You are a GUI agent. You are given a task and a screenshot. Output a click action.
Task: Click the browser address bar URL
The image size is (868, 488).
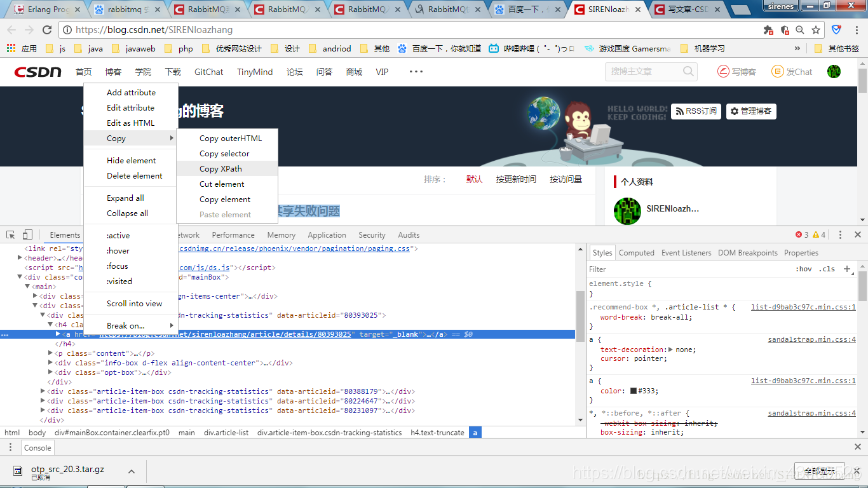point(154,30)
